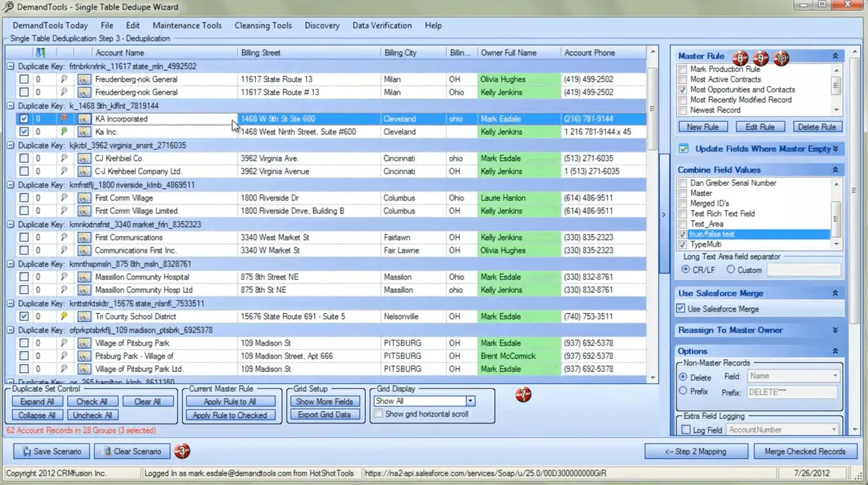Click pin icon for C-J Krehbeel Company Ltd.
Screen dimensions: 868x485
pyautogui.click(x=64, y=172)
